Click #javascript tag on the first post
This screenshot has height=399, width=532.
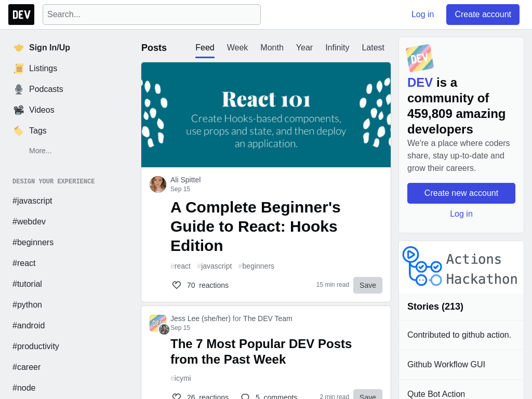[215, 266]
